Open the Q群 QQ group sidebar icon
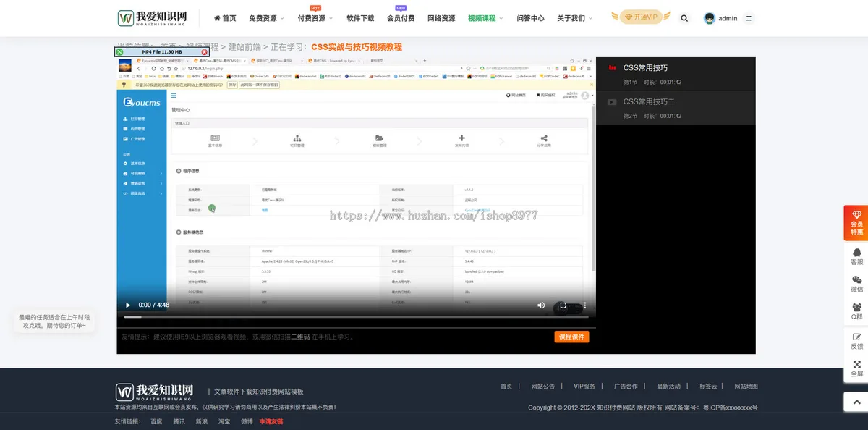 [x=856, y=311]
